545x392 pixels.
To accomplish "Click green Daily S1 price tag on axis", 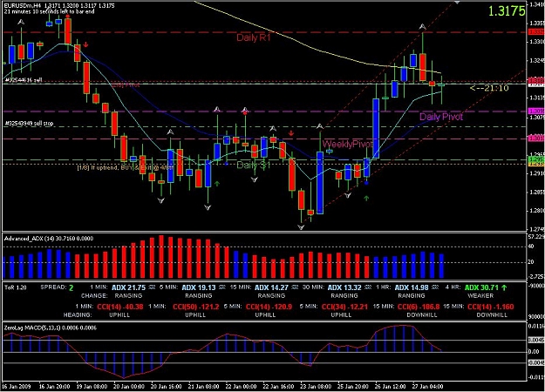I will click(536, 159).
